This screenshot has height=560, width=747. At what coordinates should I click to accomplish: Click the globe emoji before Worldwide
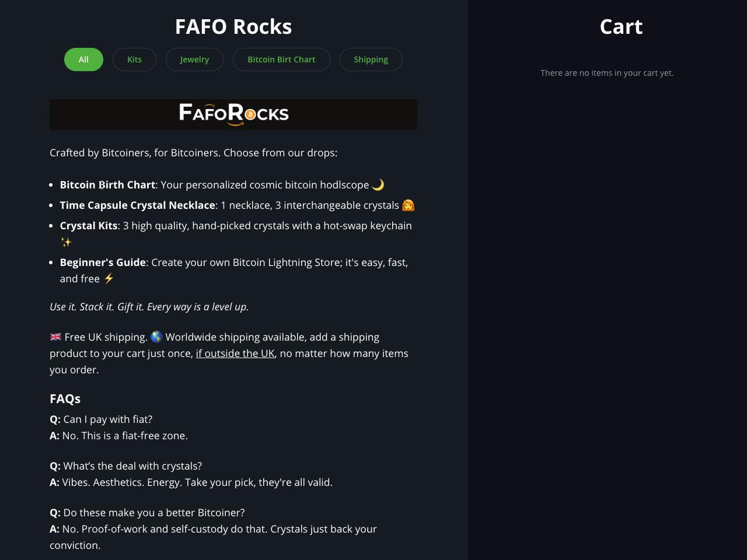click(x=156, y=337)
